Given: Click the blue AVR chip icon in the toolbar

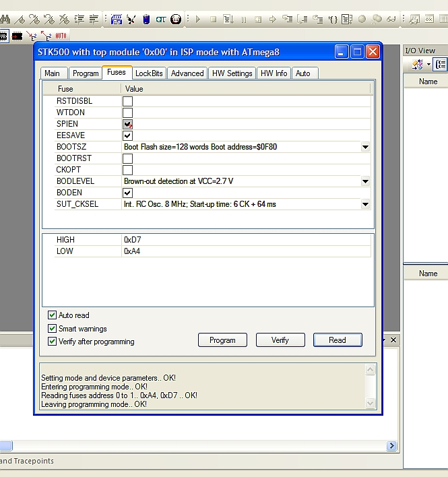Looking at the screenshot, I should tap(116, 20).
